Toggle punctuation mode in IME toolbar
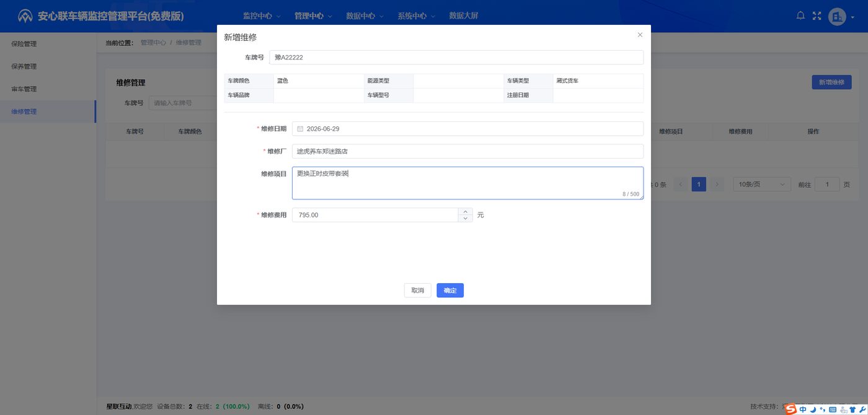 [x=822, y=409]
